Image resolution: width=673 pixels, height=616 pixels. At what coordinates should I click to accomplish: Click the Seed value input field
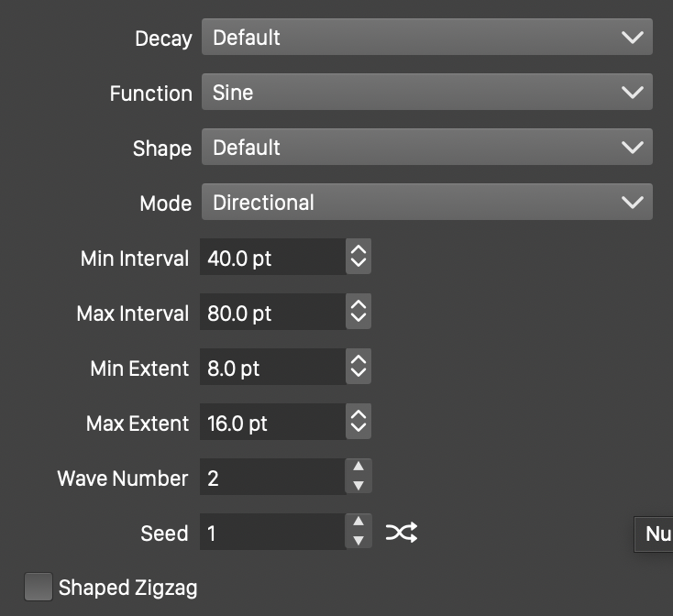(x=272, y=533)
